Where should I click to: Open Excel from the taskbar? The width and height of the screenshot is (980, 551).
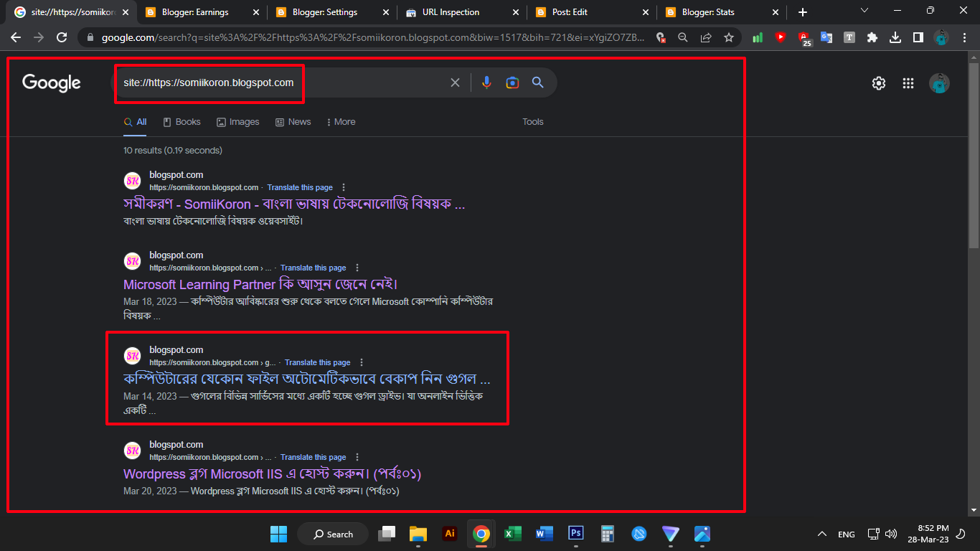tap(513, 534)
